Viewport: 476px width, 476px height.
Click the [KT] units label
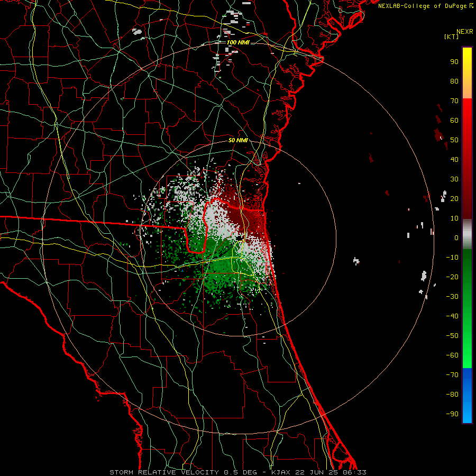(x=451, y=36)
